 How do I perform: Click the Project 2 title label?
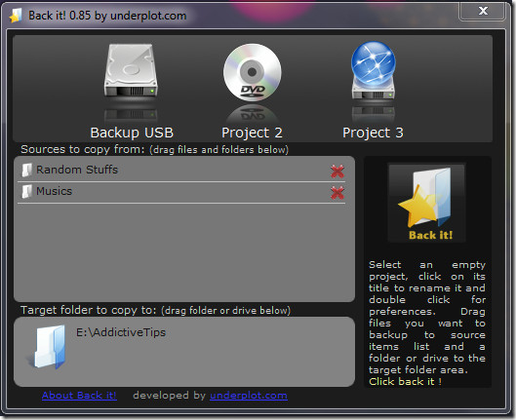click(252, 133)
